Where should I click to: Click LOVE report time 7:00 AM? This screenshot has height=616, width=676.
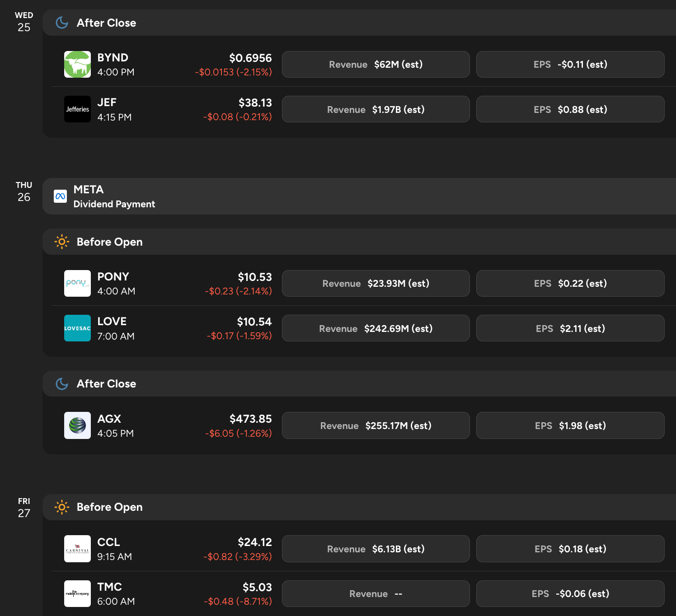point(116,336)
